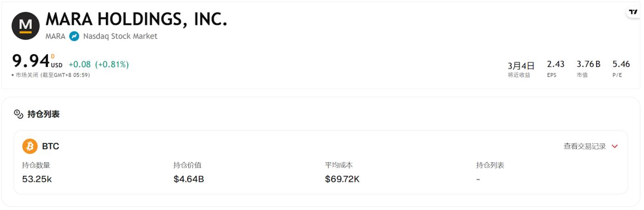
Task: Click the Nasdaq Stock Market label
Action: point(120,36)
